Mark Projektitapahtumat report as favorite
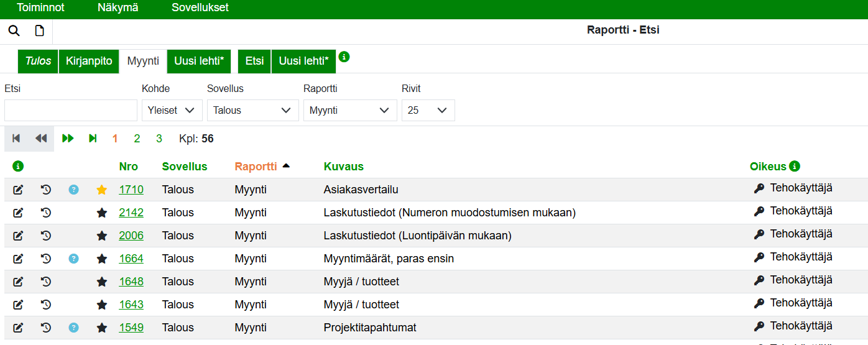Screen dimensions: 868x345 tap(102, 328)
